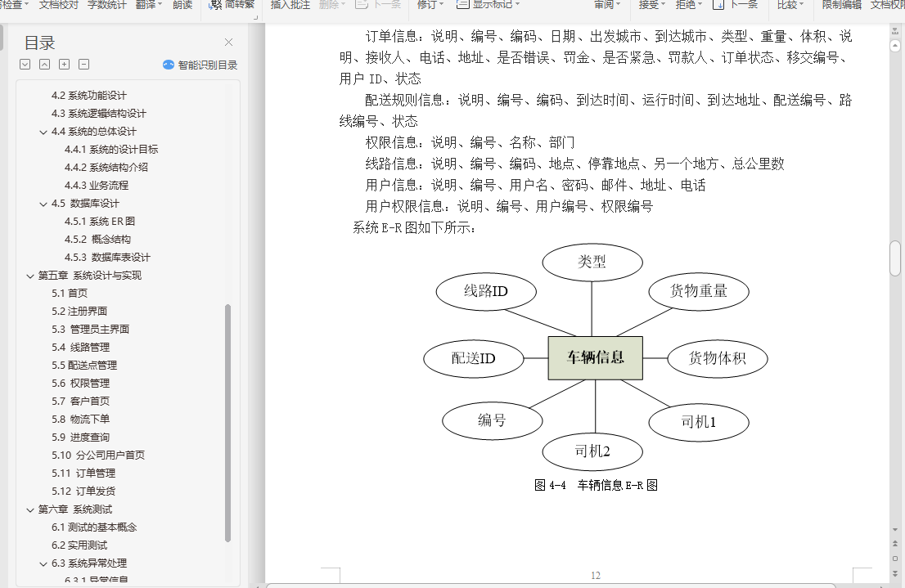Go to 5.7 客户首页 heading
This screenshot has width=905, height=588.
coord(80,401)
